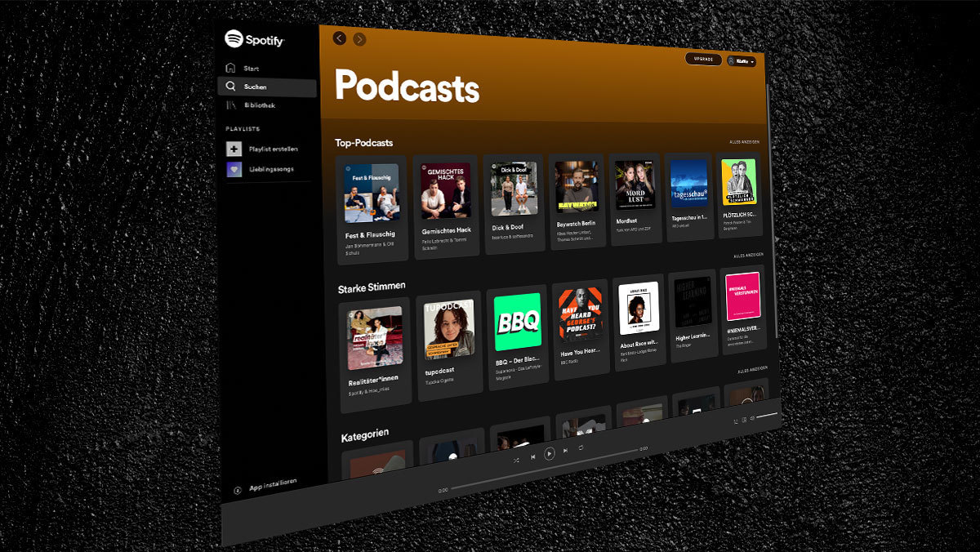Navigate forward with the right arrow
This screenshot has width=980, height=552.
(359, 39)
